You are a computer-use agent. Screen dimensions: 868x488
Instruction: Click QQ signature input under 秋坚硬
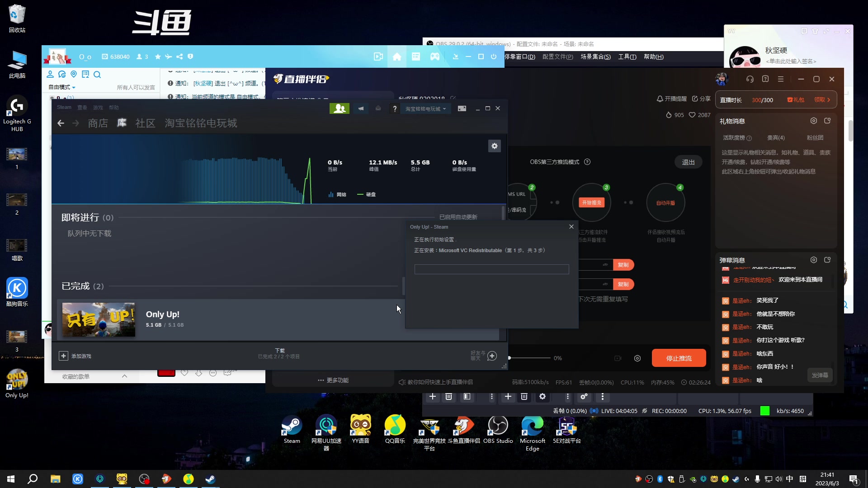click(x=791, y=61)
